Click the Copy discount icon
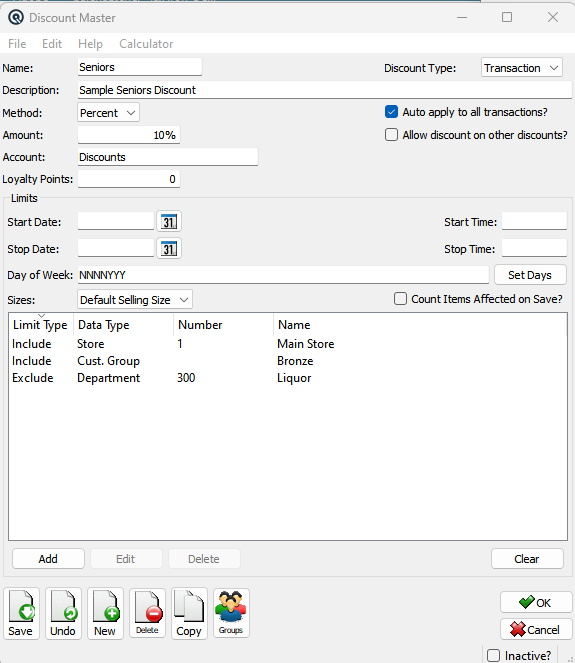575x663 pixels. tap(189, 613)
